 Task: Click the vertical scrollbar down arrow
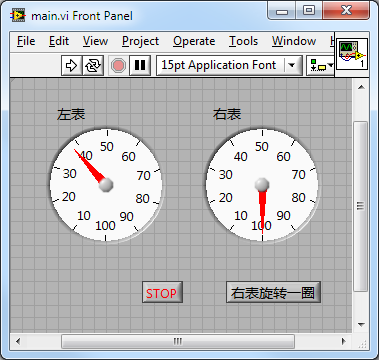point(361,324)
